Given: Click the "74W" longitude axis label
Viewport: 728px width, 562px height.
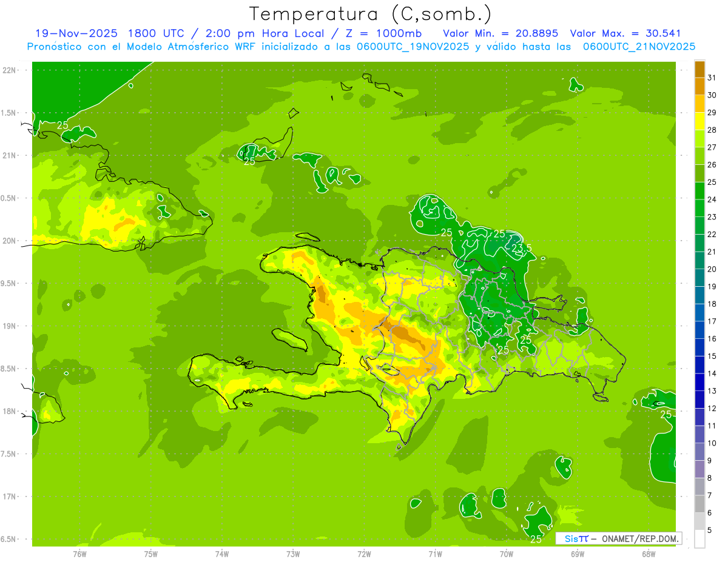Looking at the screenshot, I should click(221, 554).
